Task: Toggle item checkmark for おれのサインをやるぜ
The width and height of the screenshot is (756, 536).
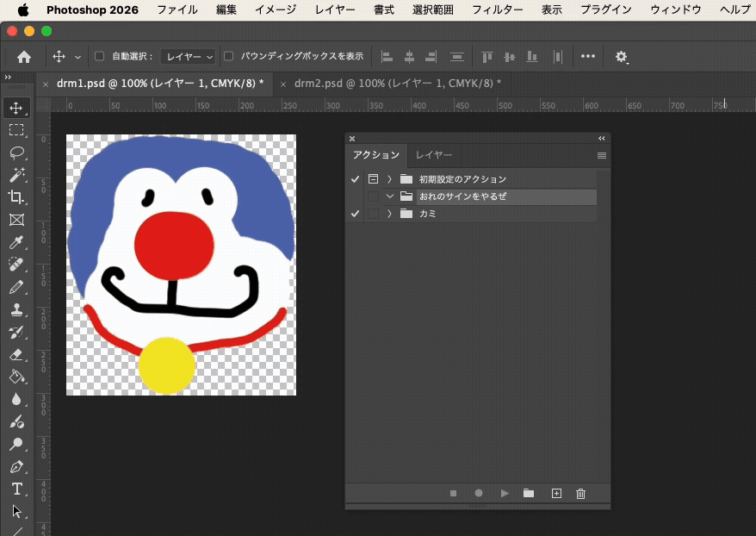Action: [356, 196]
